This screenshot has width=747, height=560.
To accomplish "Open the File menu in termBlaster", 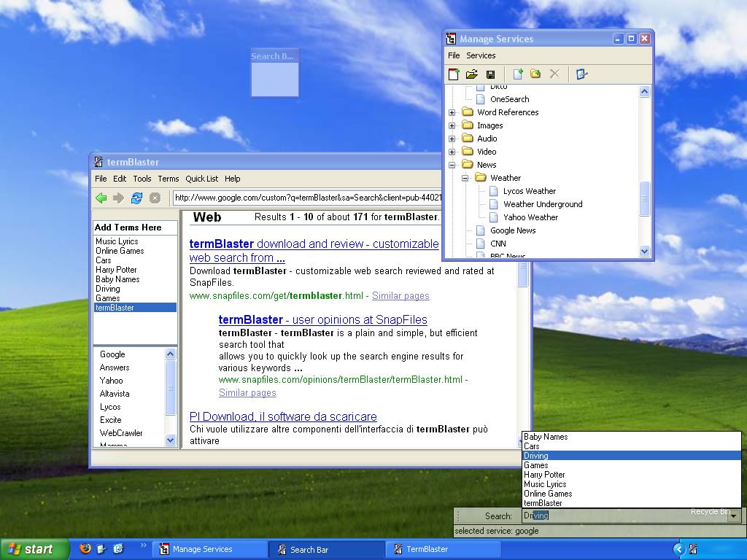I will pyautogui.click(x=101, y=179).
